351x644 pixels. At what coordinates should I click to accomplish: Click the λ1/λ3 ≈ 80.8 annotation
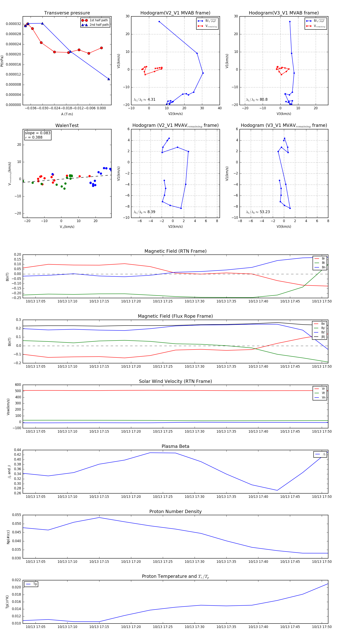click(x=257, y=100)
